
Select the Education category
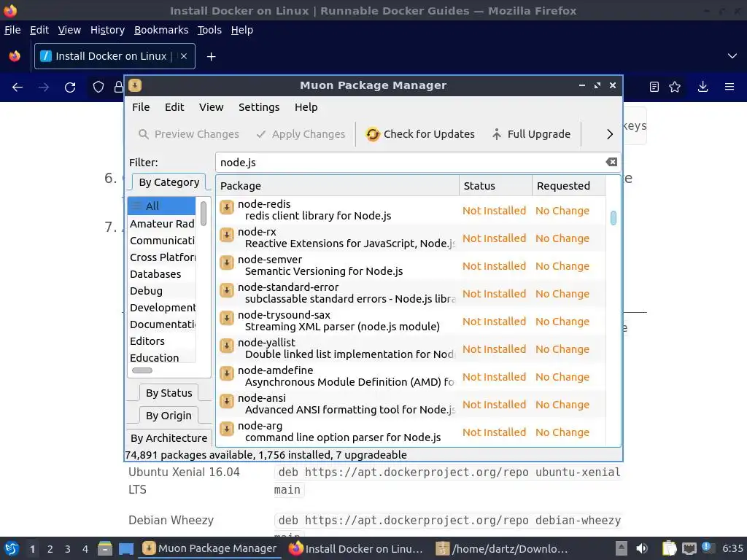(x=161, y=357)
